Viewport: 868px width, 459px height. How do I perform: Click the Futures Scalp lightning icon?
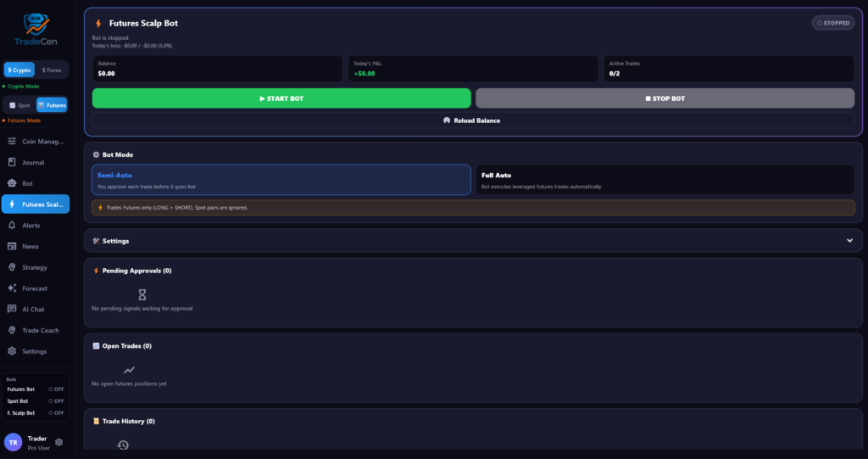[12, 204]
